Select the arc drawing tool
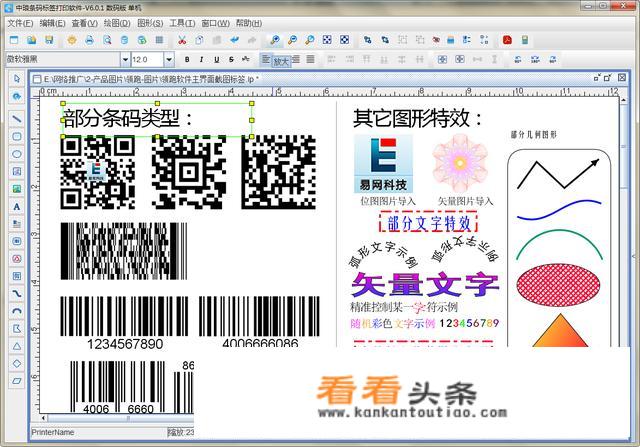640x447 pixels. (x=17, y=311)
